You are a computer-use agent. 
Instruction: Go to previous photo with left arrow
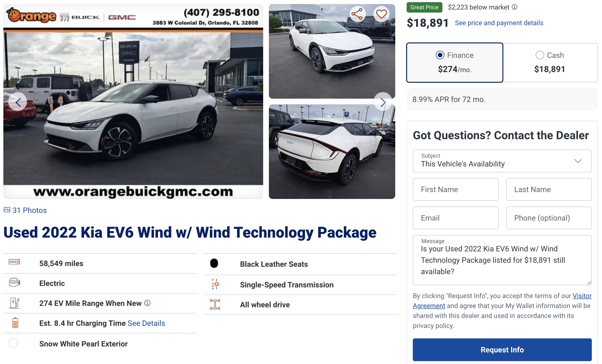(18, 102)
